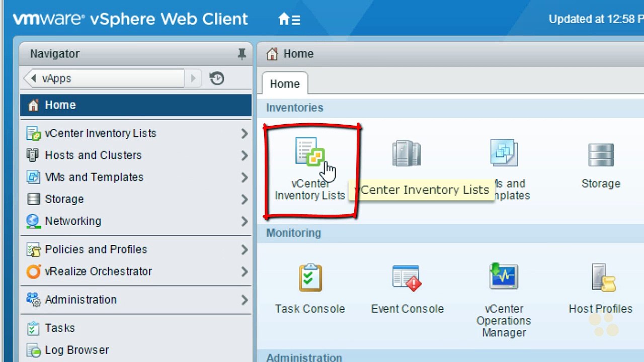Select Log Browser label in Navigator
The height and width of the screenshot is (362, 644).
coord(77,350)
